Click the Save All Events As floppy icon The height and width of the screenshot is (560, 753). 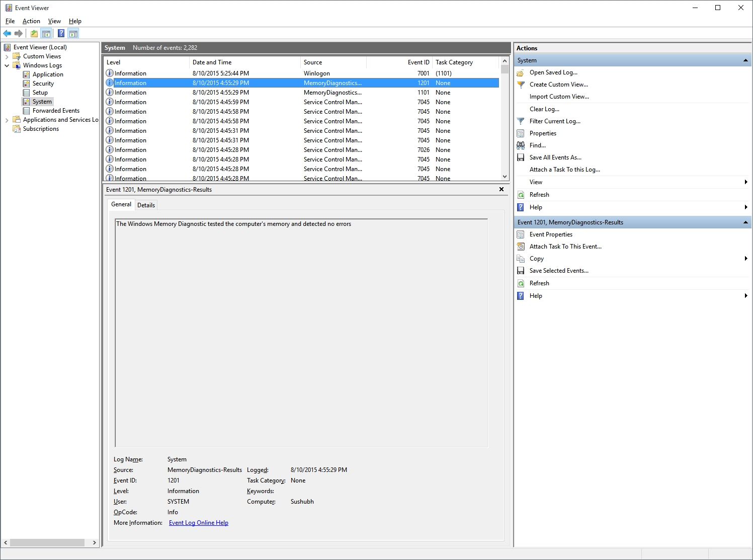click(x=521, y=157)
